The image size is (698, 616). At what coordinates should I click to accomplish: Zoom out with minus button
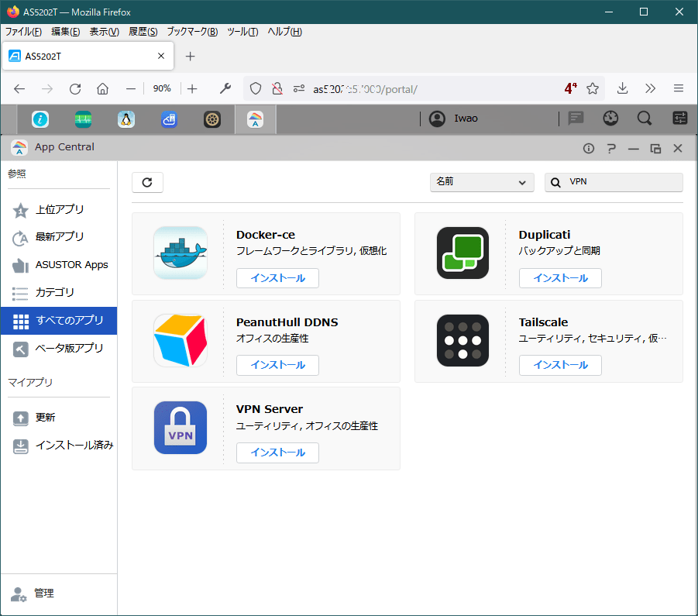click(x=130, y=89)
